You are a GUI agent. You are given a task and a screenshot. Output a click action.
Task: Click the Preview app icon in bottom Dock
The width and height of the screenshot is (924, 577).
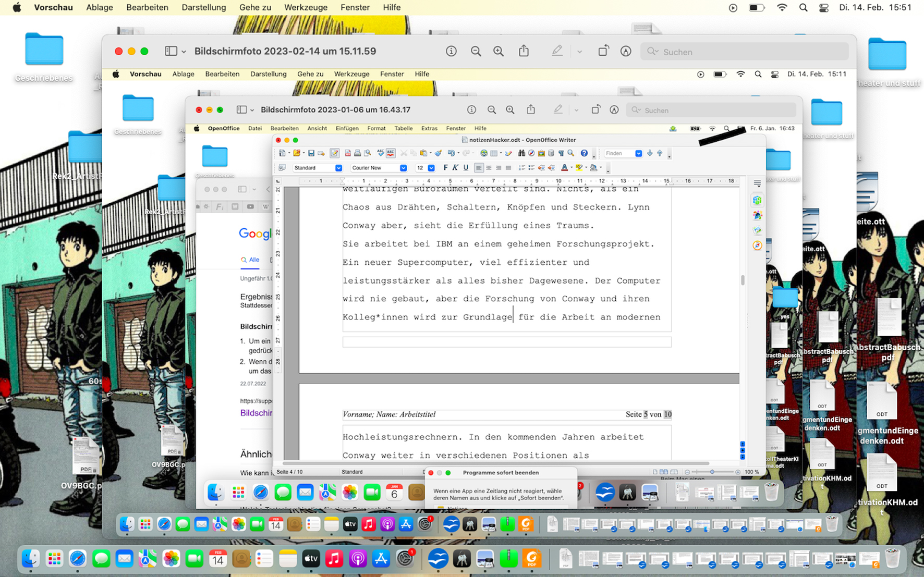tap(485, 559)
